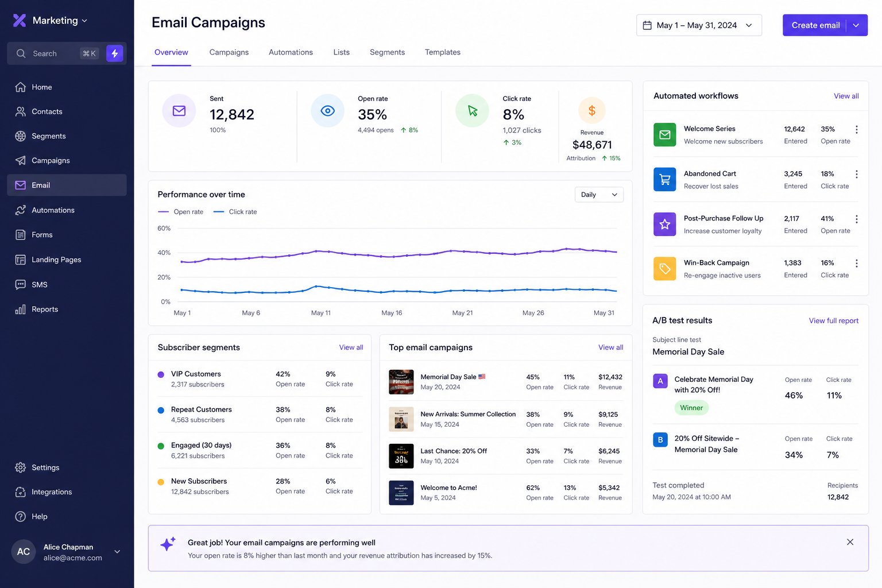The width and height of the screenshot is (882, 588).
Task: Open Abandoned Cart three-dot menu
Action: coord(856,175)
